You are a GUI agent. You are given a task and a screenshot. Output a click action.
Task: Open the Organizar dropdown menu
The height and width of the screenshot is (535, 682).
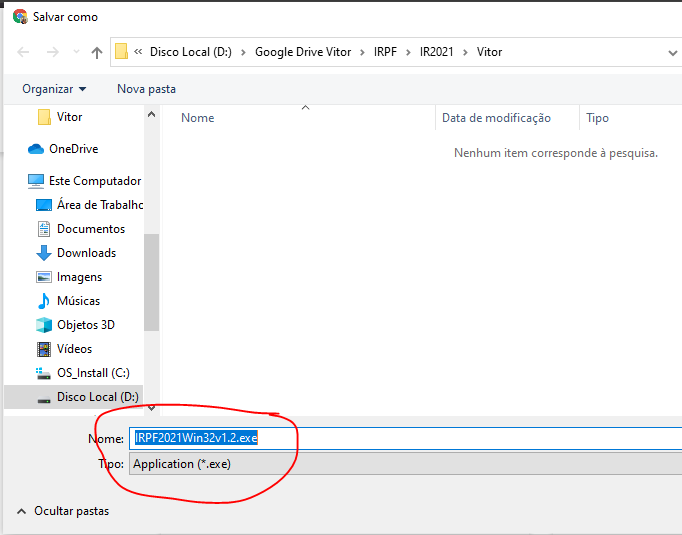(54, 89)
